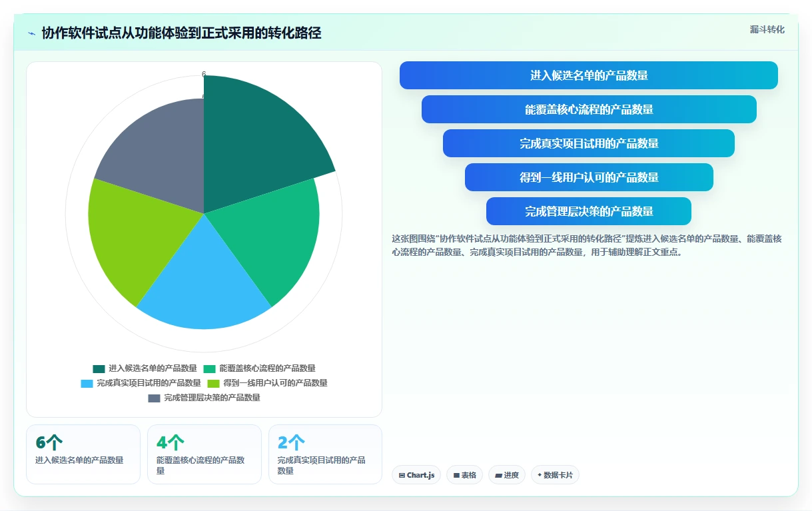Screen dimensions: 812x511
Task: Open the 4个 data card
Action: (204, 454)
